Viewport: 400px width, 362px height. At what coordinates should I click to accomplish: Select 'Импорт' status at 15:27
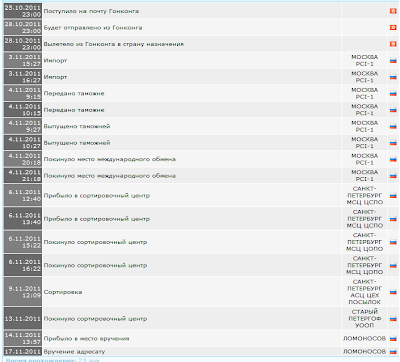pyautogui.click(x=55, y=61)
